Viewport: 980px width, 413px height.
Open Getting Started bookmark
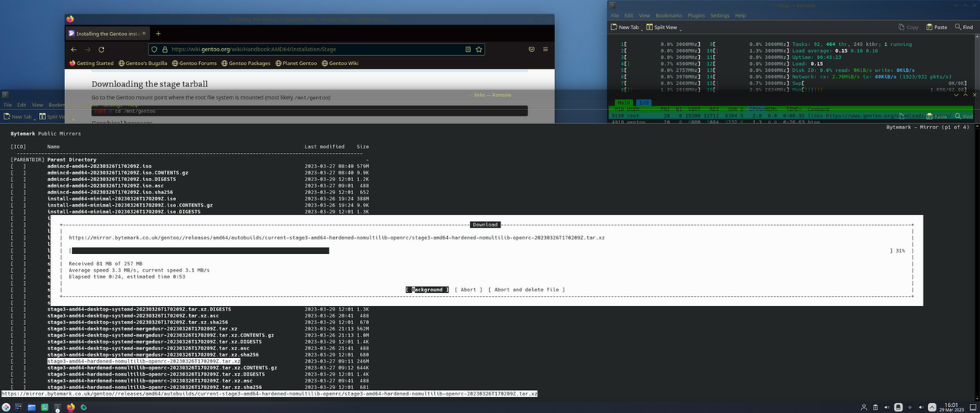[x=91, y=63]
